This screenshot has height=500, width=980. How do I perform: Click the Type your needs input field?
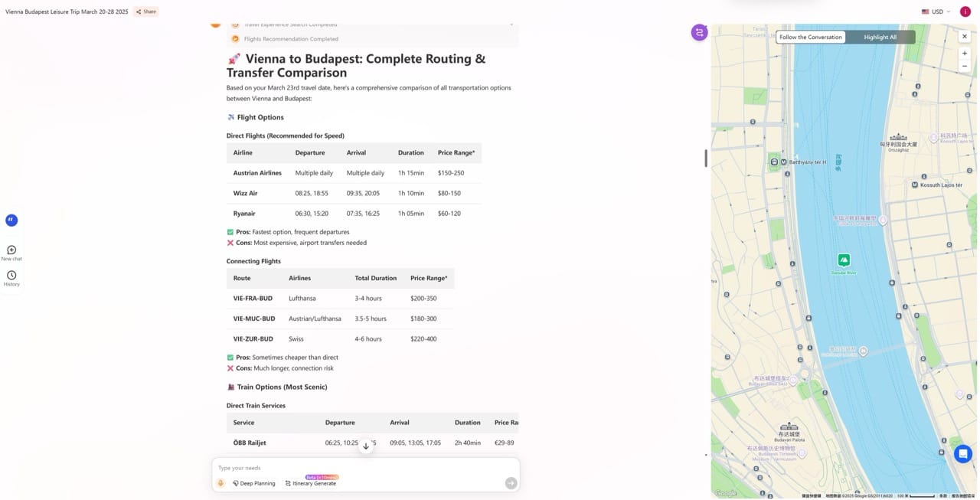coord(360,468)
